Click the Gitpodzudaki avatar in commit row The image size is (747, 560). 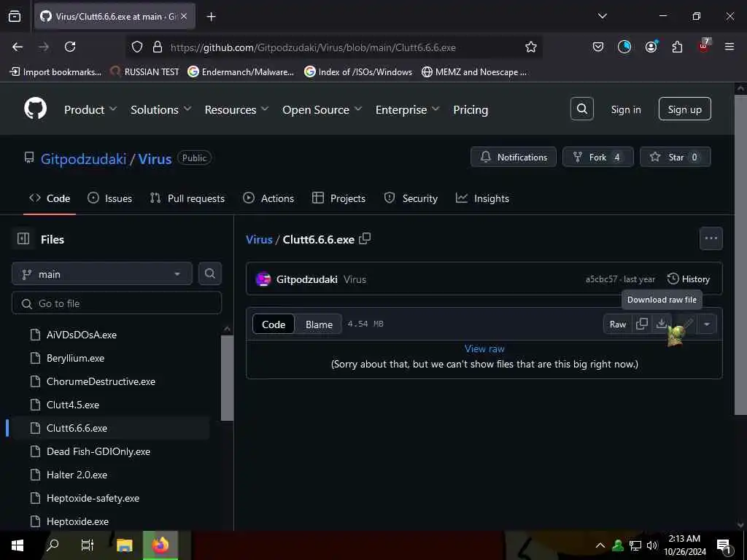pos(263,279)
